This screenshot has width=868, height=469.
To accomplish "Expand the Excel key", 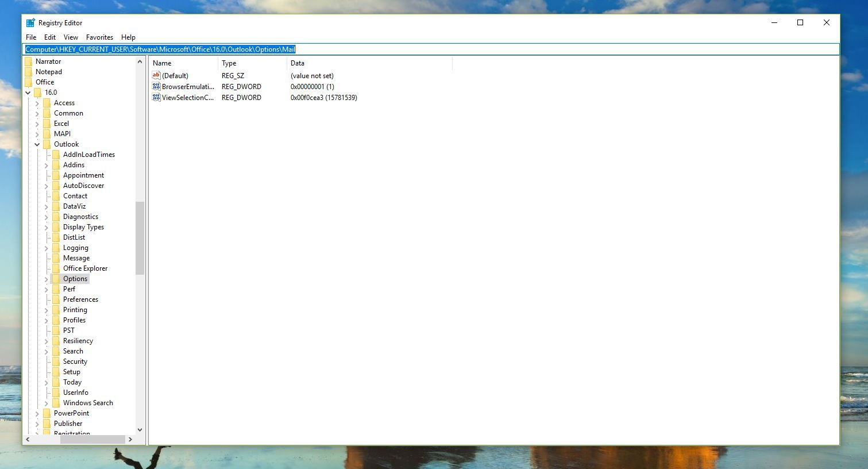I will tap(37, 124).
